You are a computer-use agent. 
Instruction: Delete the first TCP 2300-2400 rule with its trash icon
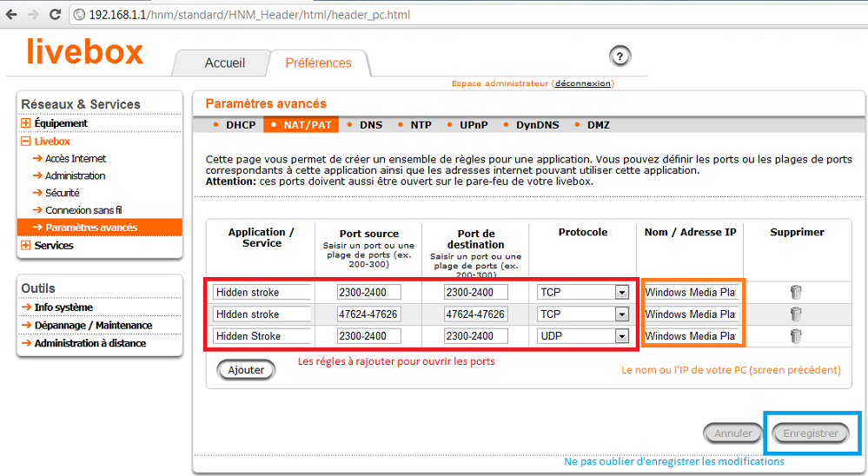(x=796, y=292)
